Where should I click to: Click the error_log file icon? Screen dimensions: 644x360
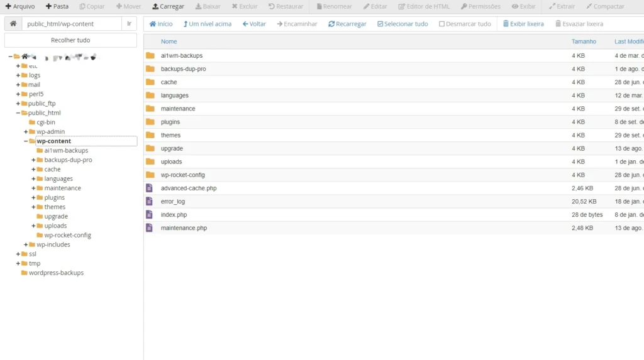click(x=150, y=201)
